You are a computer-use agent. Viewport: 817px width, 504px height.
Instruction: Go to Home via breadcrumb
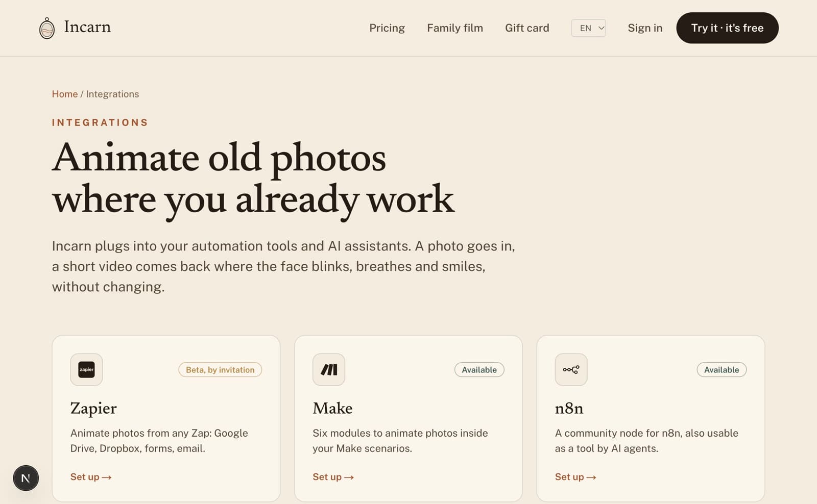click(65, 94)
